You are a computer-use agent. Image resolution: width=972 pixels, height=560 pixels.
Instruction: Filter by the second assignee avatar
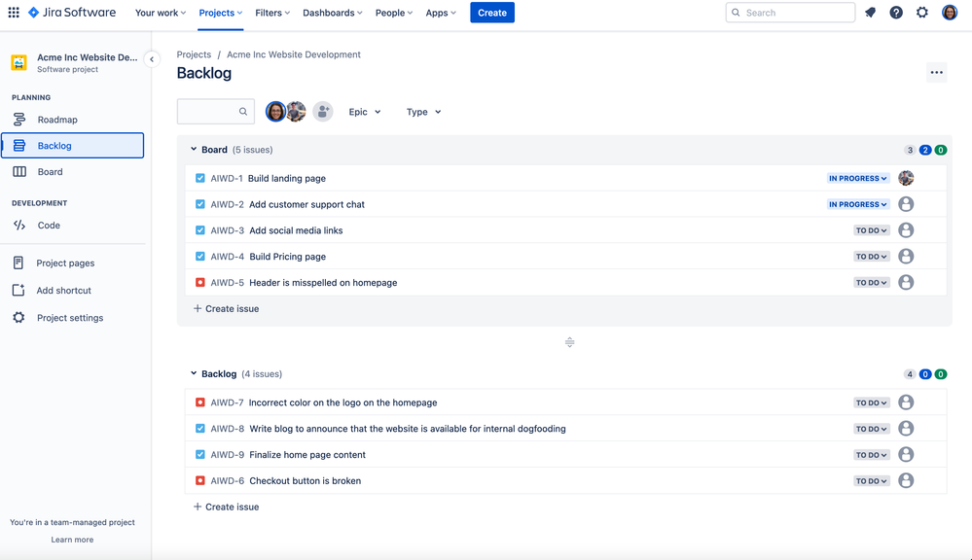[297, 112]
